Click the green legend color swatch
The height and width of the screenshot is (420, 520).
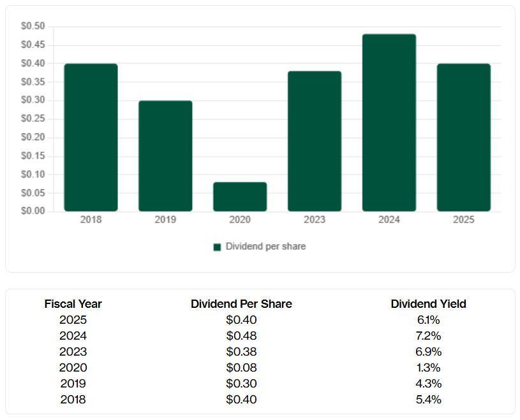217,247
